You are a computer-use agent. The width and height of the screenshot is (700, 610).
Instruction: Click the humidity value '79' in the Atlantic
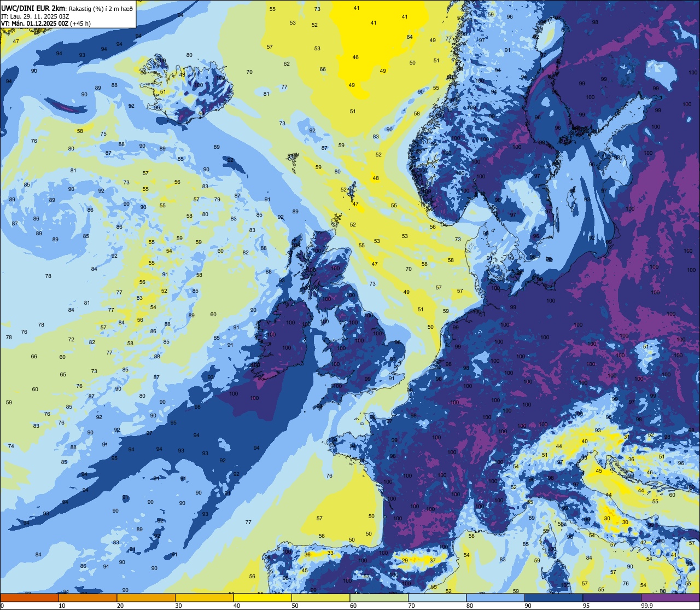coord(217,200)
